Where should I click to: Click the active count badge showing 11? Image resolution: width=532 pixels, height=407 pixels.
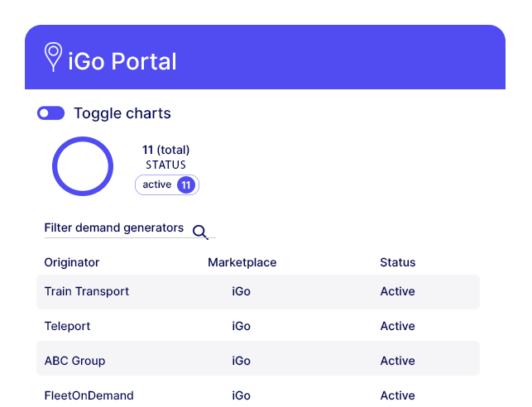(186, 184)
